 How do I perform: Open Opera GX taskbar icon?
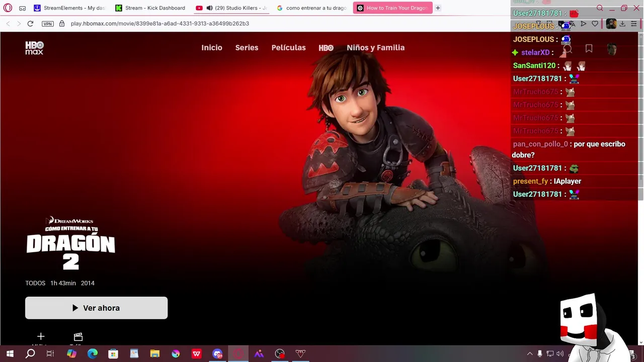(238, 354)
